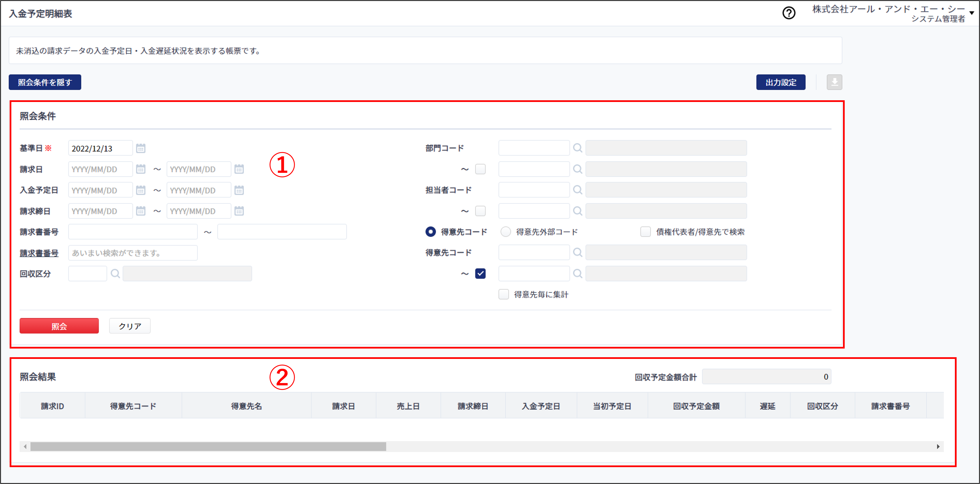980x484 pixels.
Task: Click horizontal scrollbar thumb in results
Action: point(208,446)
